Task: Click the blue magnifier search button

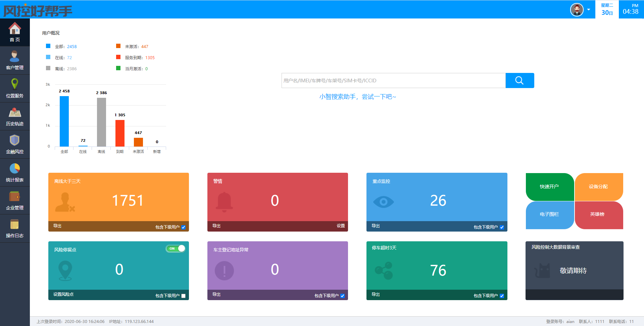Action: click(519, 81)
